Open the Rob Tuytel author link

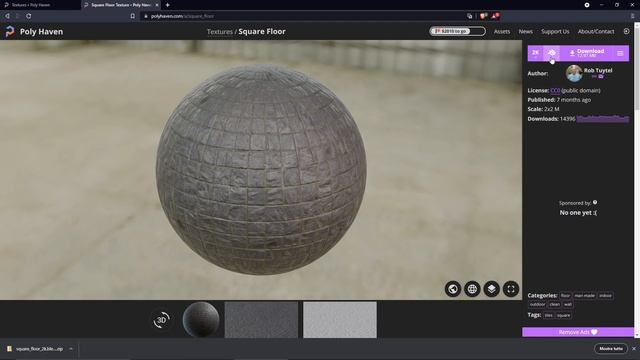pos(598,70)
